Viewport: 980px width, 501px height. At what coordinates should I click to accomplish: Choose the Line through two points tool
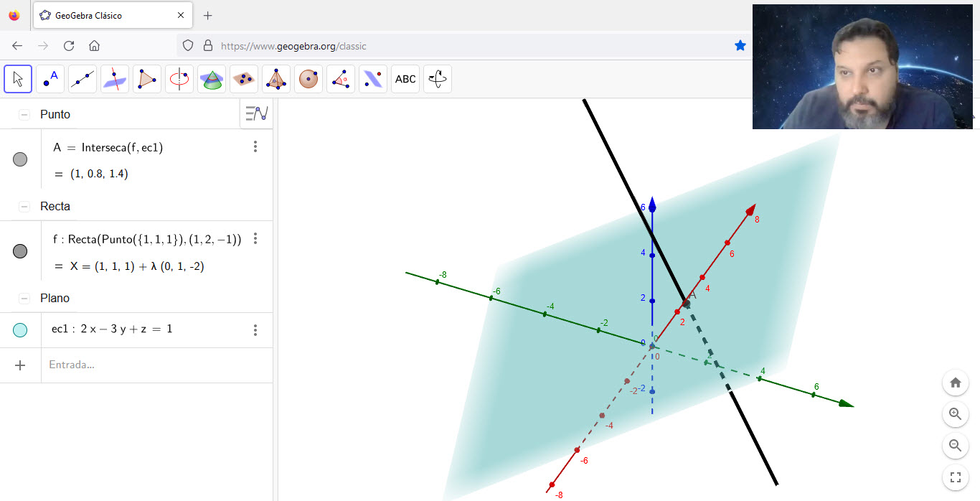[x=83, y=79]
